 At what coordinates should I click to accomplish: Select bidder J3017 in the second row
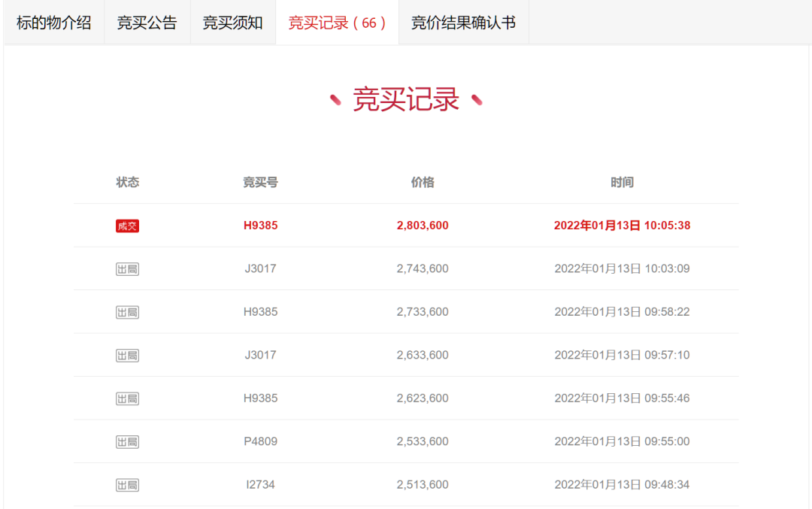(x=258, y=268)
